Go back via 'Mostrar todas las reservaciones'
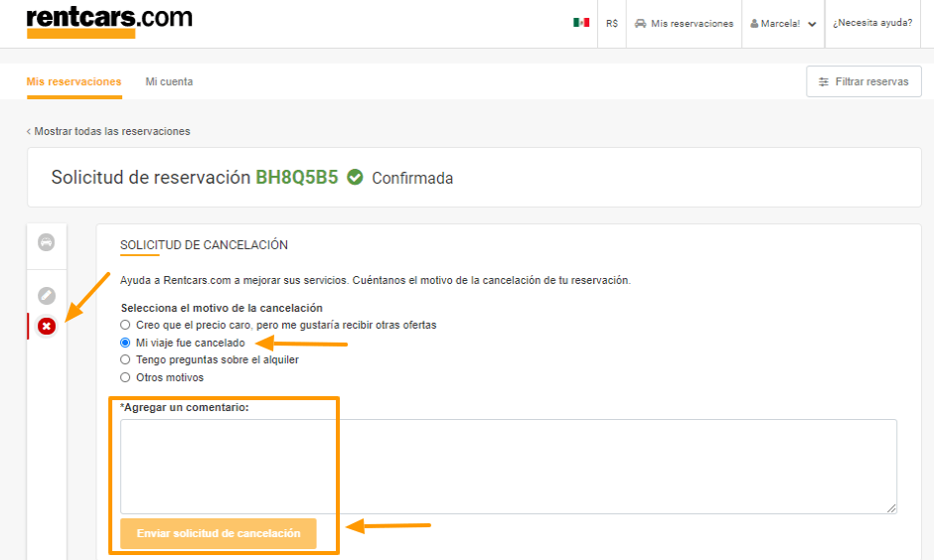934x560 pixels. point(108,131)
